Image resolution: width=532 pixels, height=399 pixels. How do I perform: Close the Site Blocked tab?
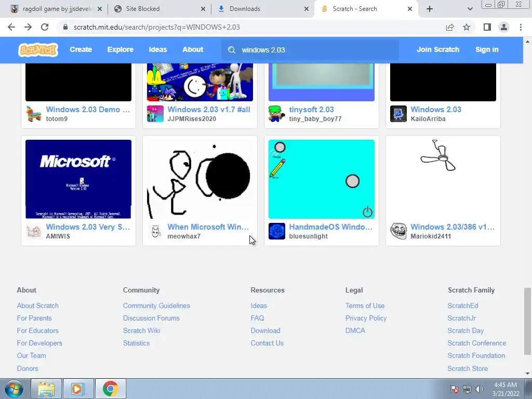point(203,9)
